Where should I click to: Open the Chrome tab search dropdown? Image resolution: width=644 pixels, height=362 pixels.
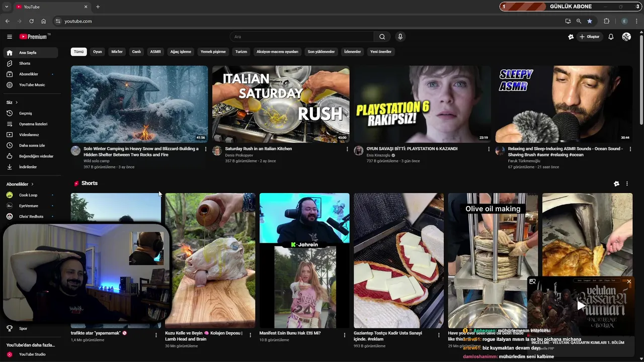[x=7, y=7]
